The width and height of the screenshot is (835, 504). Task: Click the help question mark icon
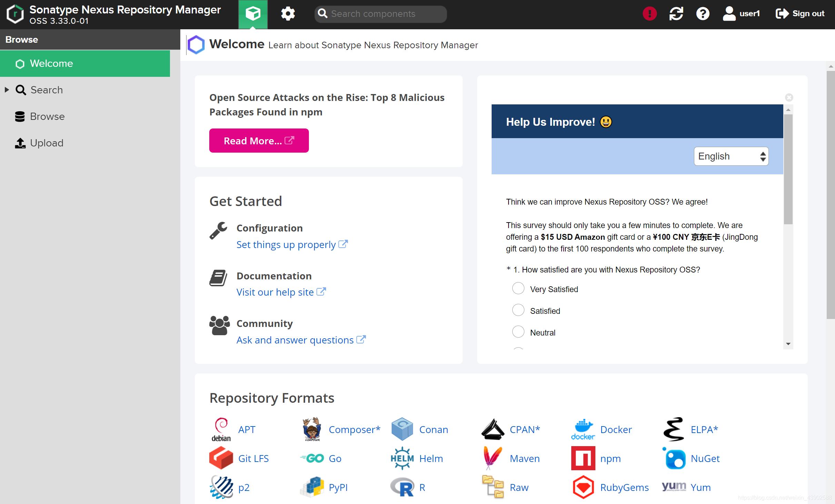point(703,14)
